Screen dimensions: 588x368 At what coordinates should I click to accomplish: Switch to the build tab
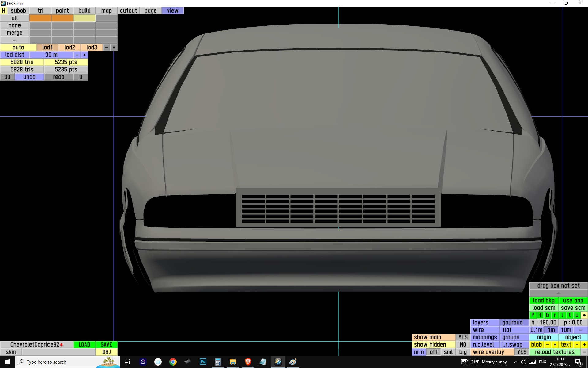(x=84, y=11)
